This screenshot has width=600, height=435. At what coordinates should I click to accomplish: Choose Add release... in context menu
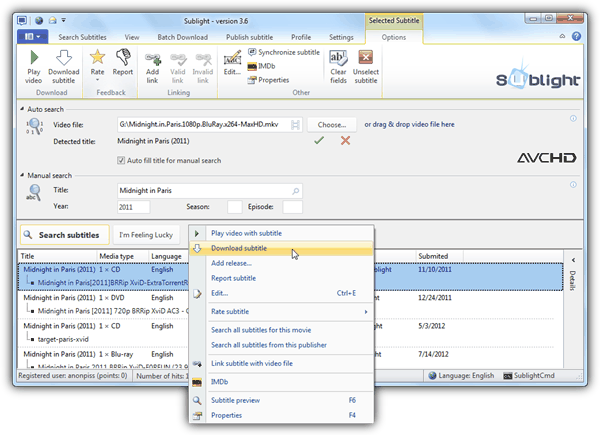(282, 263)
